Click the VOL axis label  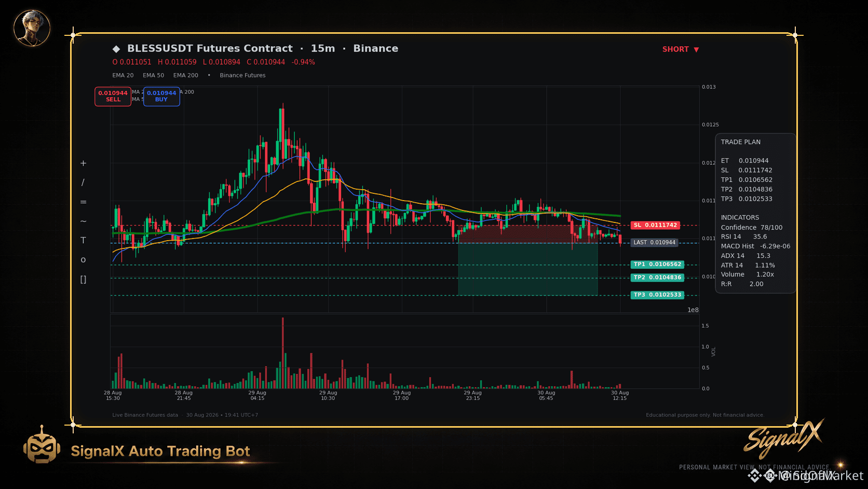(713, 352)
